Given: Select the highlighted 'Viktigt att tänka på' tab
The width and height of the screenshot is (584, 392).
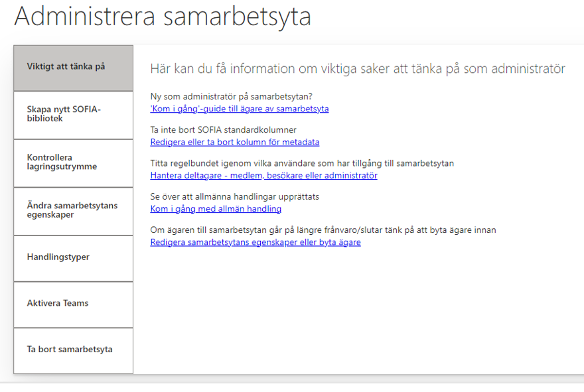Looking at the screenshot, I should 73,68.
